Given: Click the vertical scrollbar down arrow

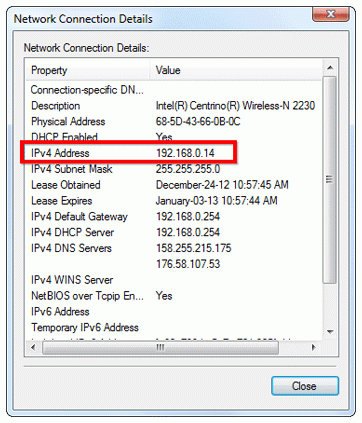Looking at the screenshot, I should (x=330, y=332).
